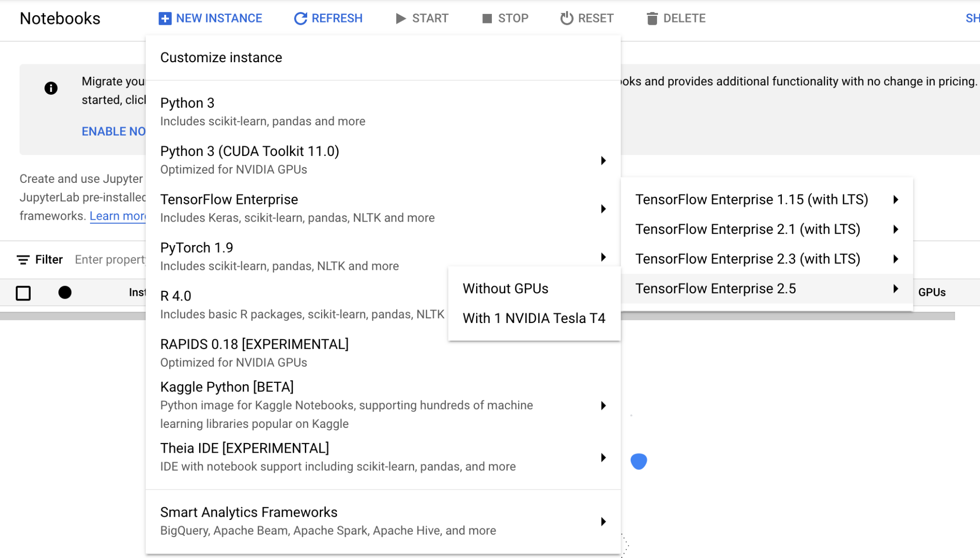Click the DELETE button label
The width and height of the screenshot is (980, 558).
tap(684, 19)
